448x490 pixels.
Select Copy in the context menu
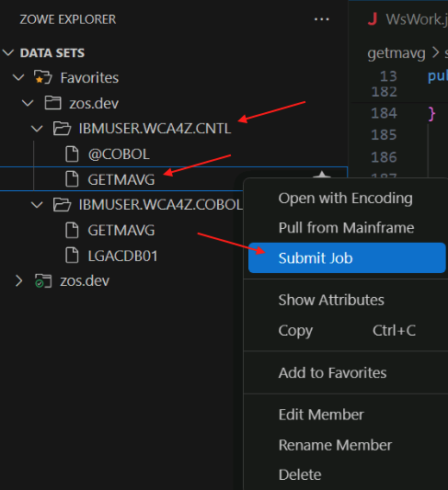(x=346, y=330)
